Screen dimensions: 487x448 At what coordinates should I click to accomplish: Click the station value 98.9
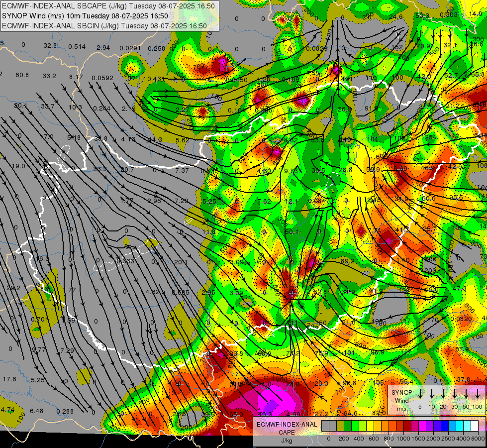[378, 352]
